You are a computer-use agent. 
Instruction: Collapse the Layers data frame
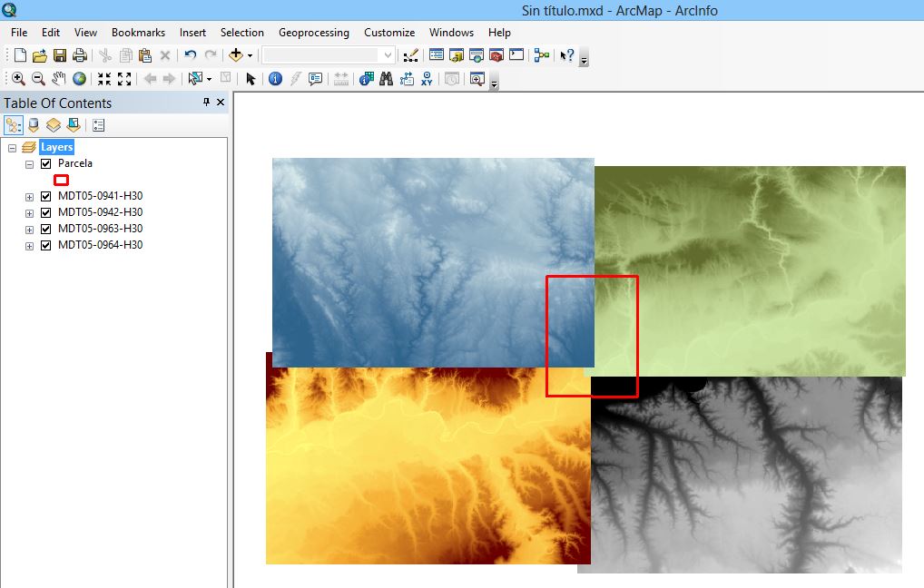(x=13, y=148)
